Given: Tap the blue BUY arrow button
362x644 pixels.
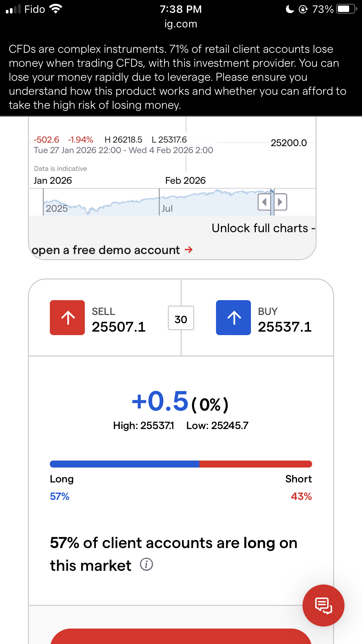Looking at the screenshot, I should [x=233, y=318].
